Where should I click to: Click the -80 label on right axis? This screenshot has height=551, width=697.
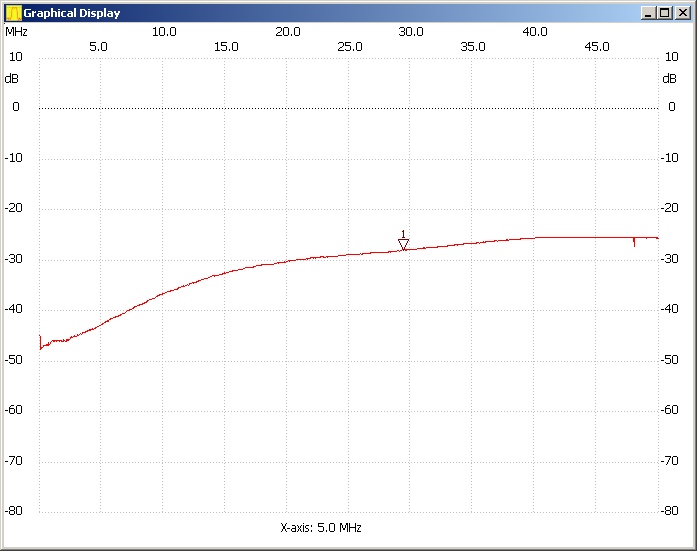pos(672,511)
